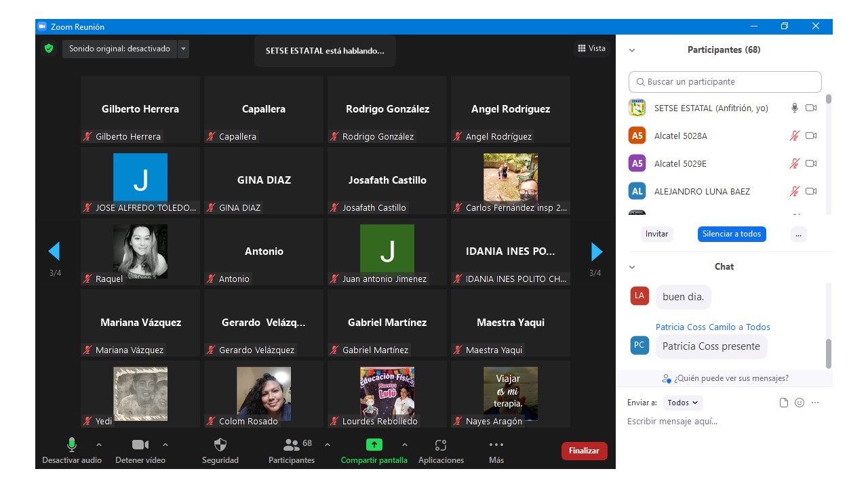Open chat options three-dots menu

[x=815, y=403]
